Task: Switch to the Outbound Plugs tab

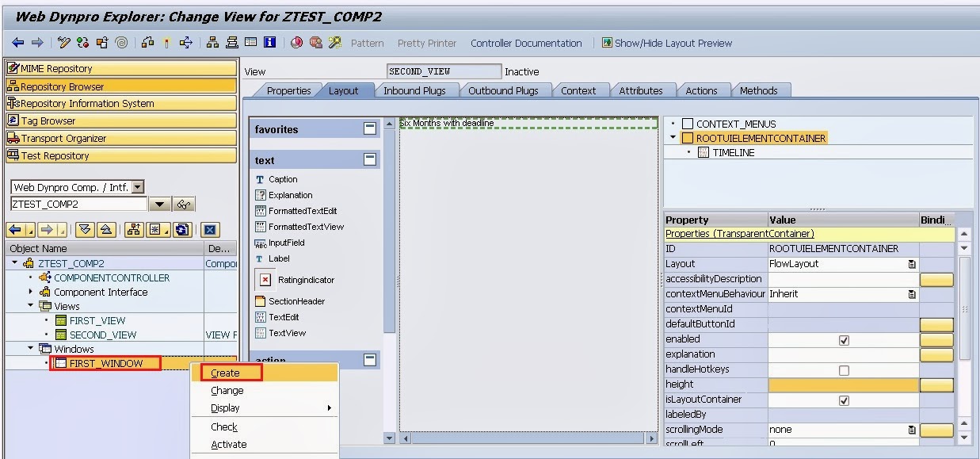Action: point(503,90)
